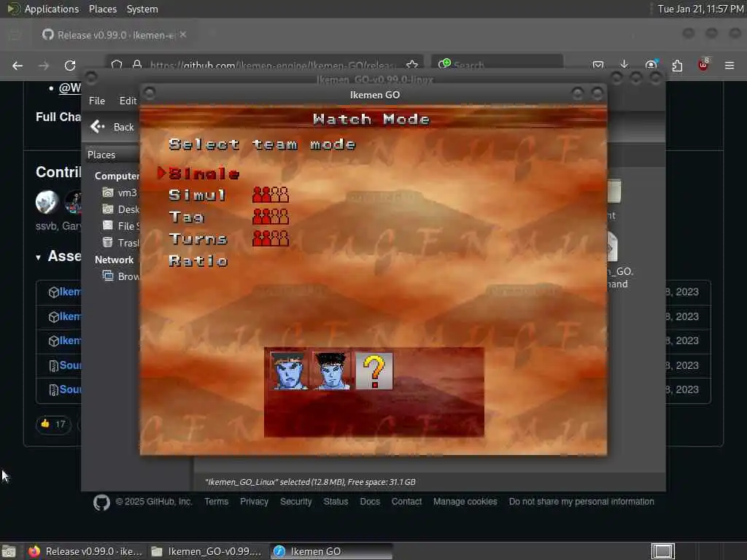The width and height of the screenshot is (747, 560).
Task: Open the Firefox extensions puzzle icon
Action: point(677,65)
